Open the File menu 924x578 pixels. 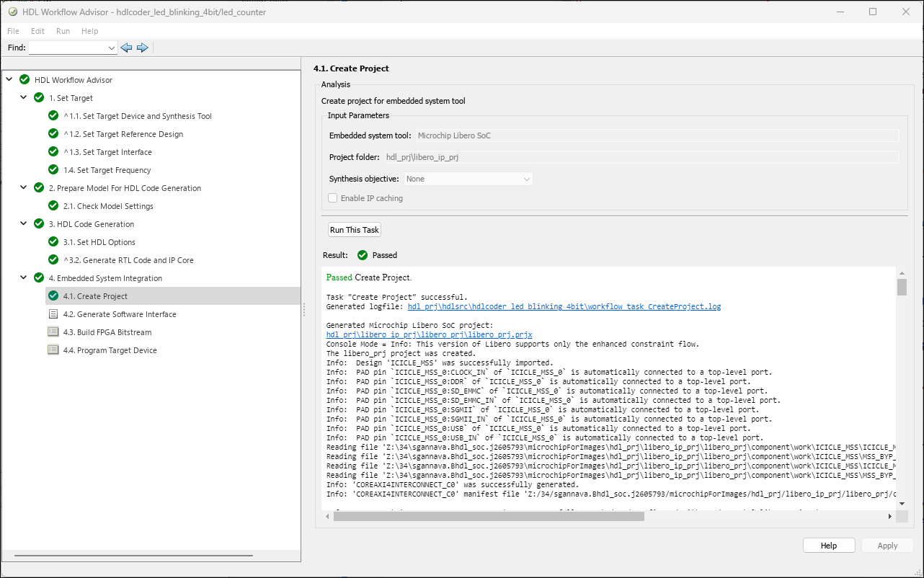click(x=14, y=31)
